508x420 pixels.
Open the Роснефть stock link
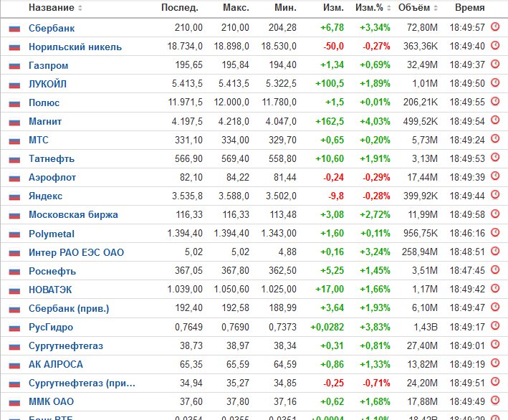click(x=52, y=271)
